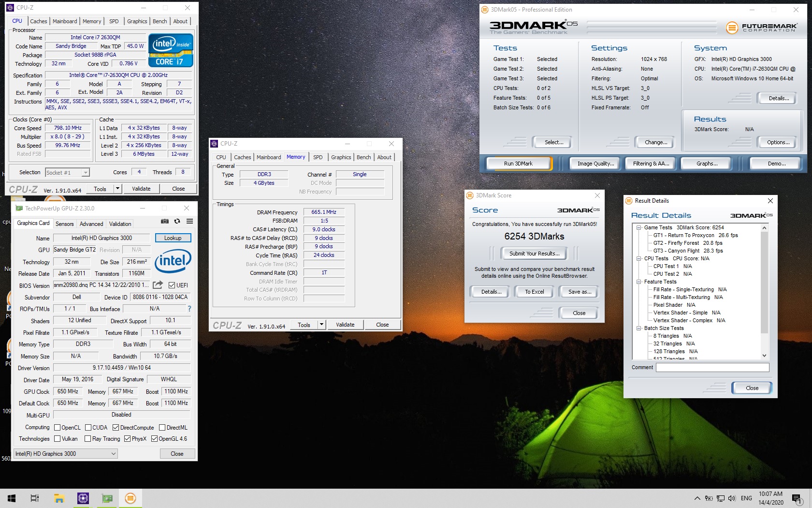Click the Intel logo in GPU-Z

pos(174,261)
